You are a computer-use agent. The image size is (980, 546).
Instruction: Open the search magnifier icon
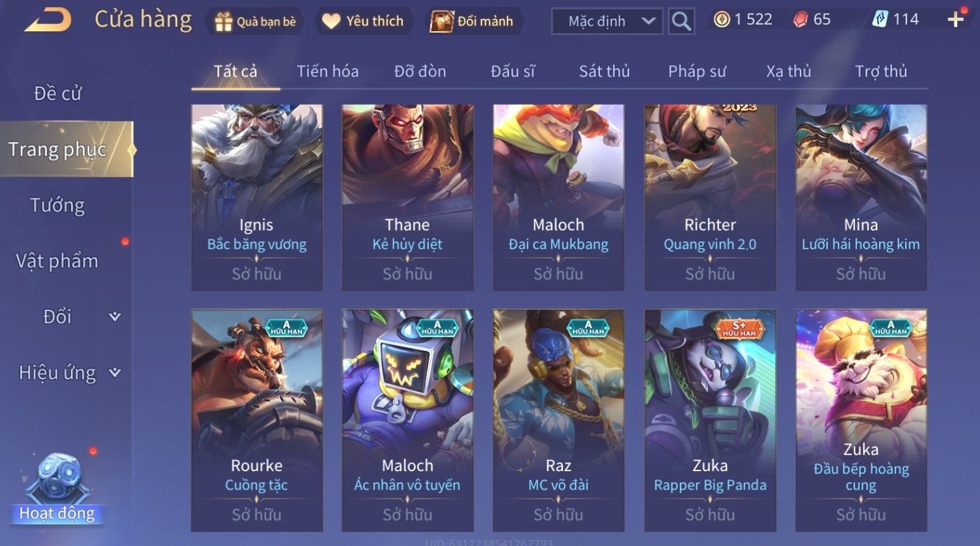point(681,21)
